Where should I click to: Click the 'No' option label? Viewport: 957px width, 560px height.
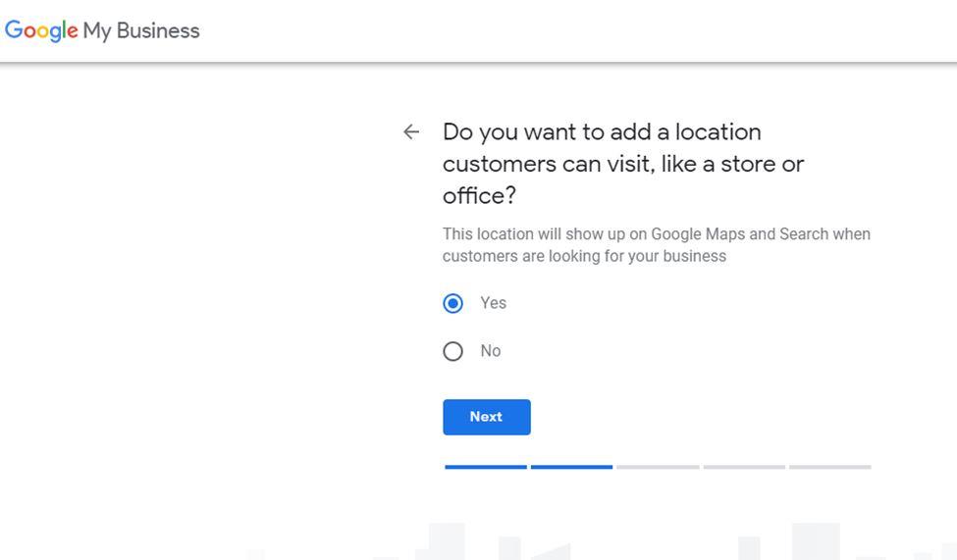(491, 351)
